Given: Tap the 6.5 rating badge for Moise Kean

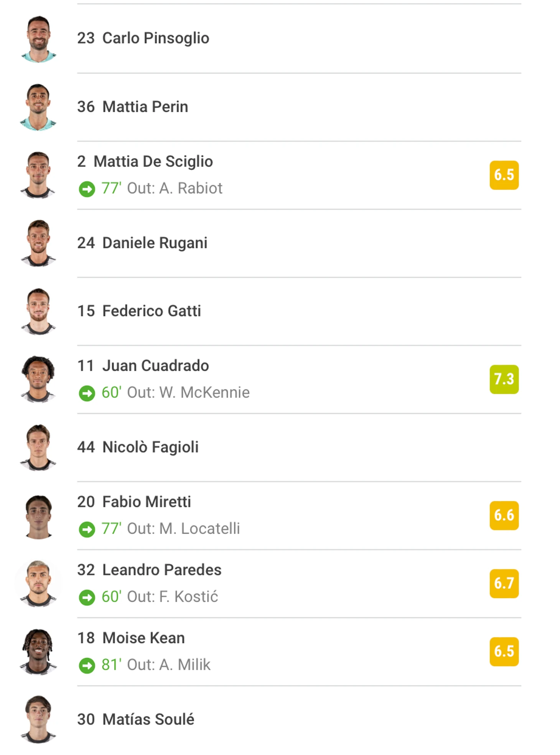Looking at the screenshot, I should pos(504,652).
